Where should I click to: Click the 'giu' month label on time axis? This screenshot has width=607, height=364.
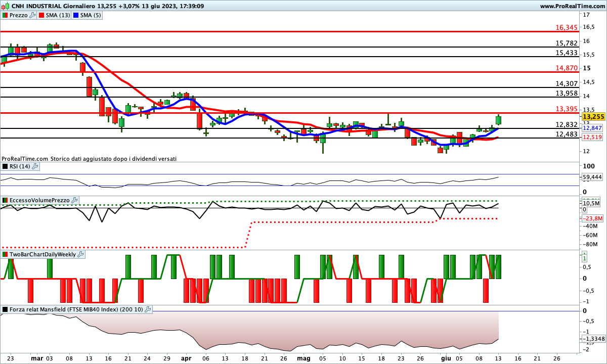tap(446, 358)
